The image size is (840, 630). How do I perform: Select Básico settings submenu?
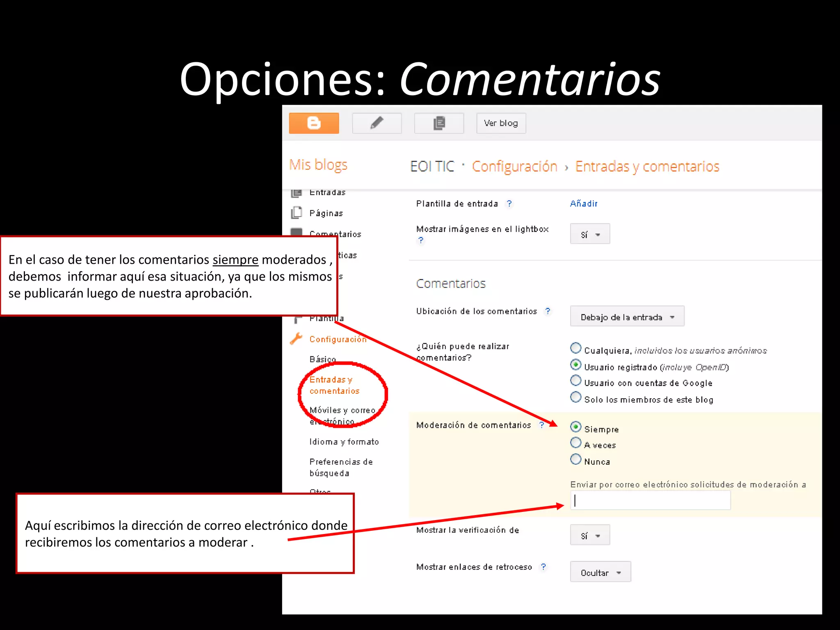click(323, 359)
